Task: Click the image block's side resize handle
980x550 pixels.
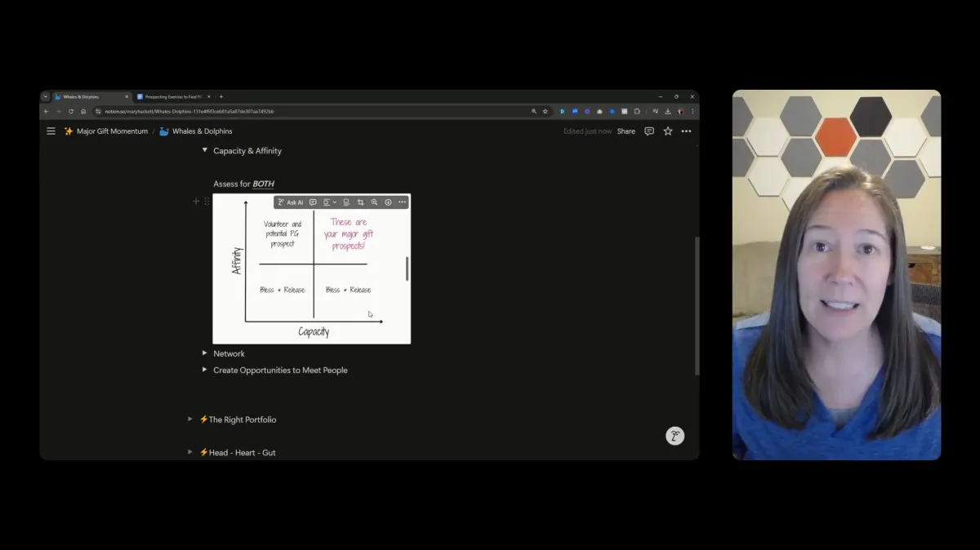Action: coord(407,268)
